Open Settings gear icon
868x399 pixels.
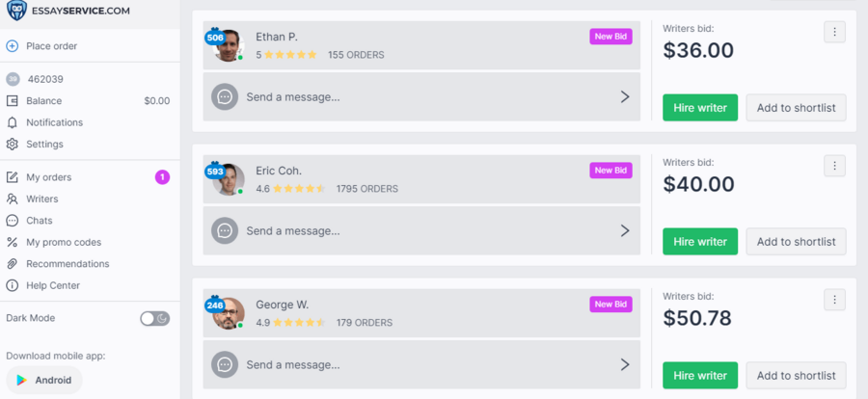(13, 144)
